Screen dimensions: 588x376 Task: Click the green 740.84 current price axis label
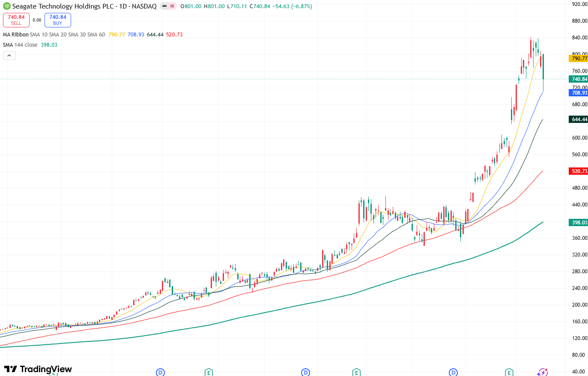(x=578, y=79)
